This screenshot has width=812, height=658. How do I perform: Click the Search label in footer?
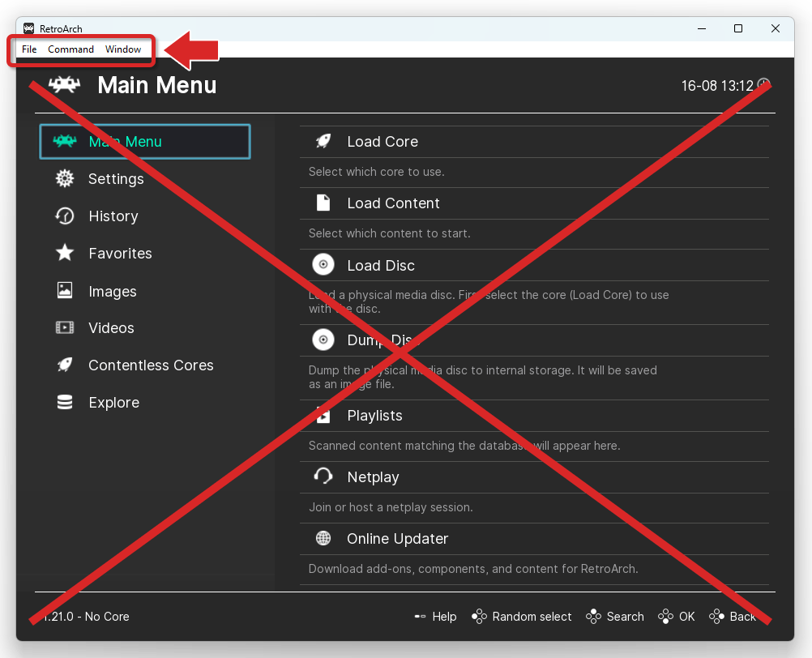point(625,617)
